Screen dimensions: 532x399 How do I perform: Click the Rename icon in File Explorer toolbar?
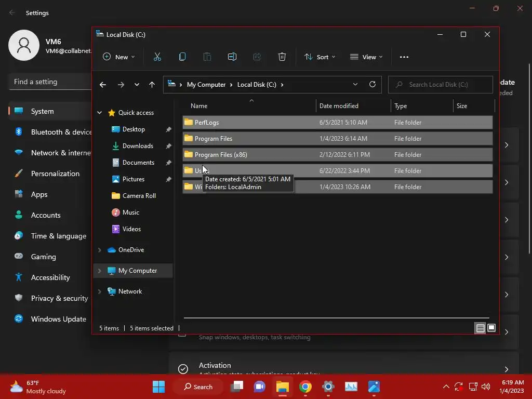(232, 57)
